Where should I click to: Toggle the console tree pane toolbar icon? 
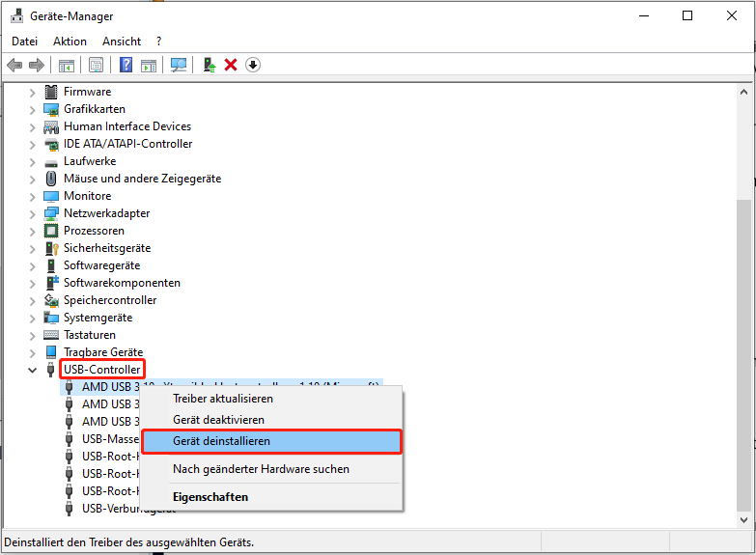coord(67,65)
